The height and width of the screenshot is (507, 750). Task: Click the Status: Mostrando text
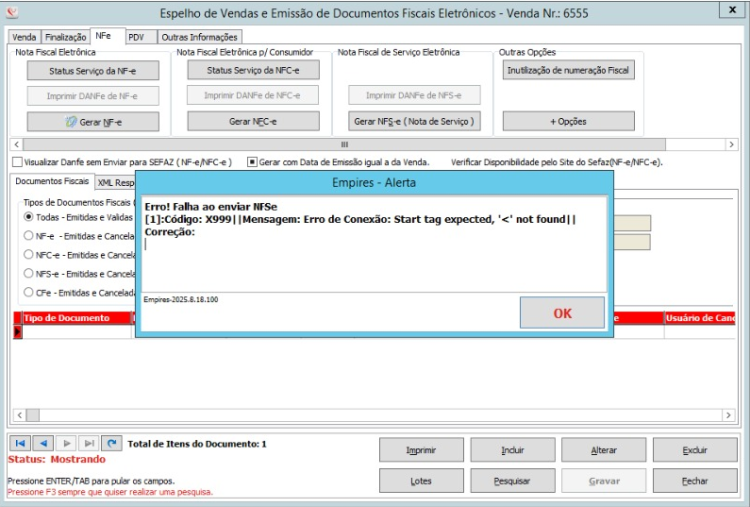click(56, 459)
